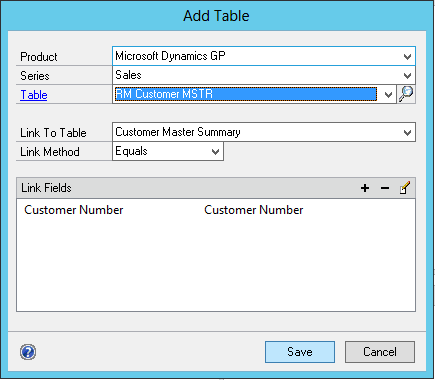This screenshot has width=435, height=380.
Task: Select the right Customer Number link field
Action: pos(254,210)
